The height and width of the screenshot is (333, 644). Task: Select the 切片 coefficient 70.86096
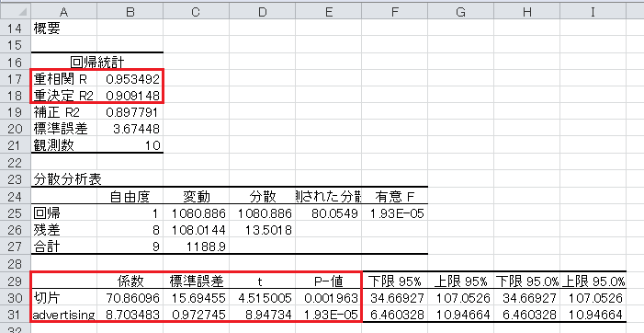pyautogui.click(x=130, y=298)
